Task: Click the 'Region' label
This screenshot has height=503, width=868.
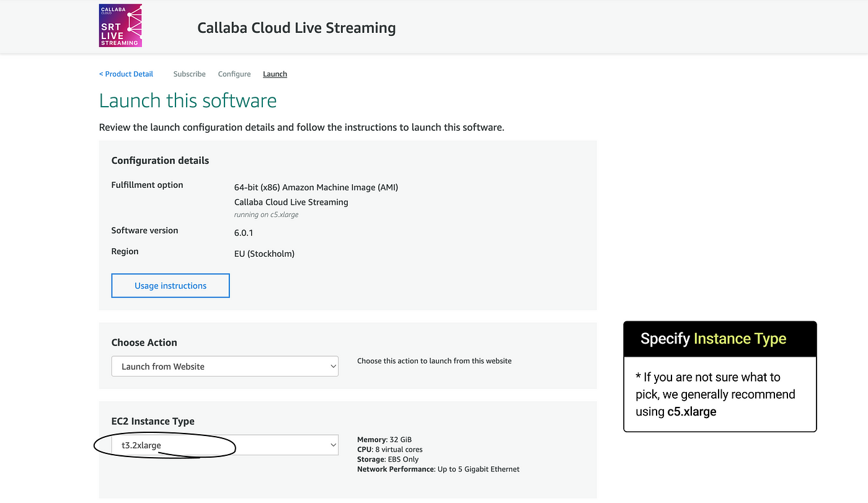Action: coord(125,251)
